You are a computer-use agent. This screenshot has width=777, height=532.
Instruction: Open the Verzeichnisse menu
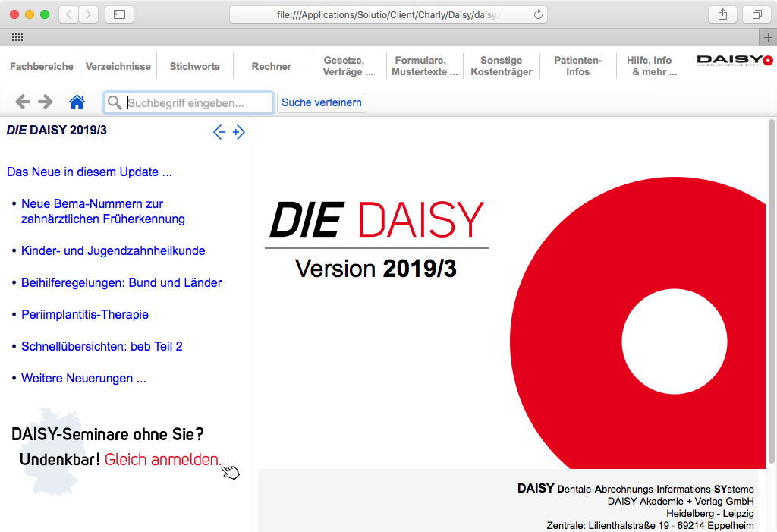pos(118,67)
